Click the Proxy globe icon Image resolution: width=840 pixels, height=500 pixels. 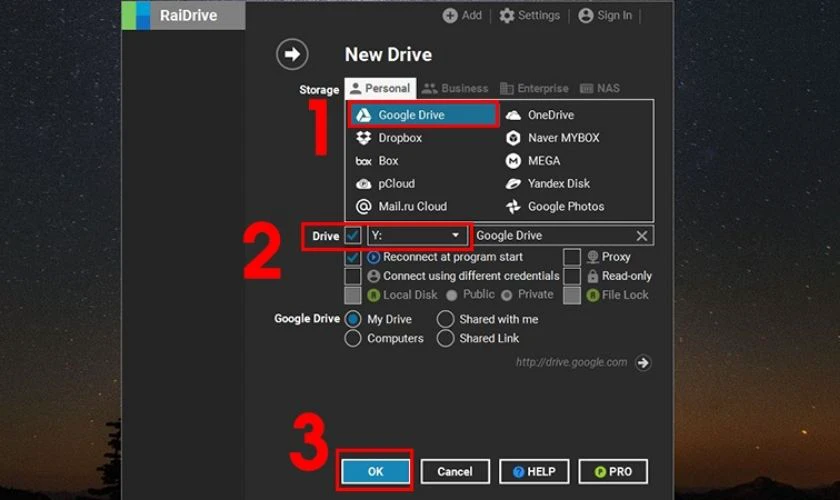(592, 257)
